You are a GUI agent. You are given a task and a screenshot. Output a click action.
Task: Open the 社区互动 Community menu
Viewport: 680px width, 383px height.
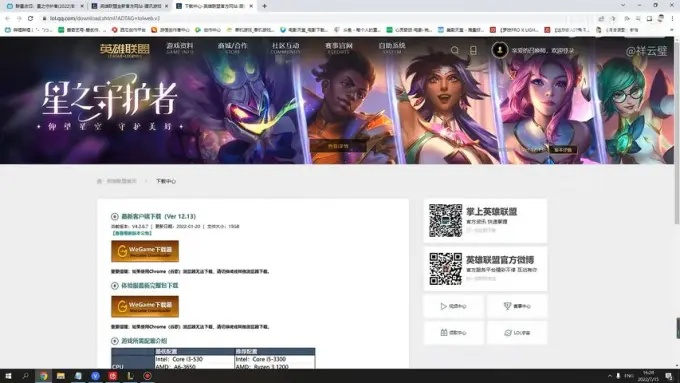pyautogui.click(x=285, y=48)
